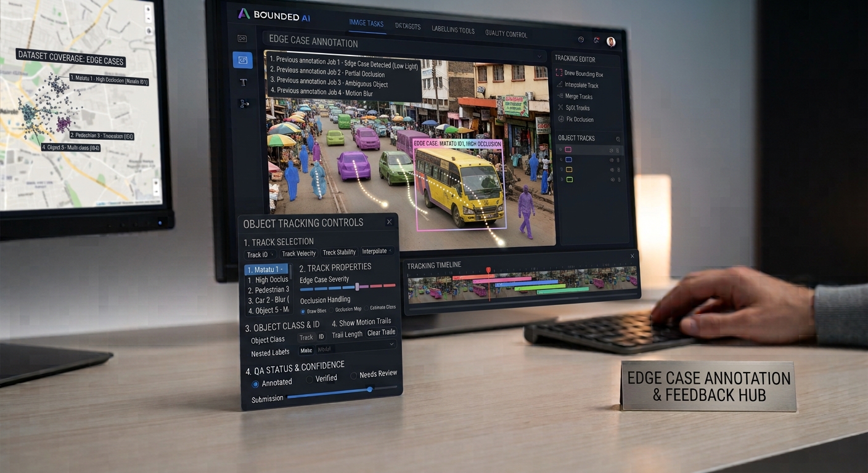
Task: Expand the Edge Case Annotation header chevron
Action: [x=539, y=56]
